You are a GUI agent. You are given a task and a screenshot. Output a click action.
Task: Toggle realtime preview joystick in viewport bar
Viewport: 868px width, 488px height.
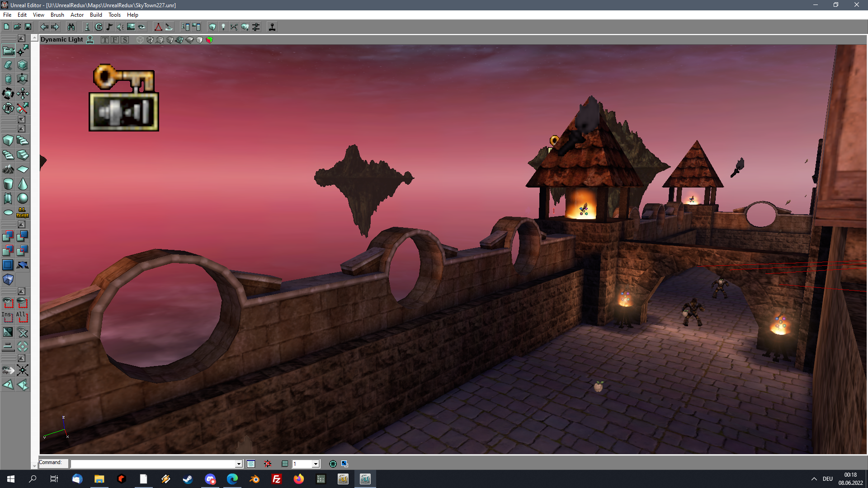click(90, 40)
